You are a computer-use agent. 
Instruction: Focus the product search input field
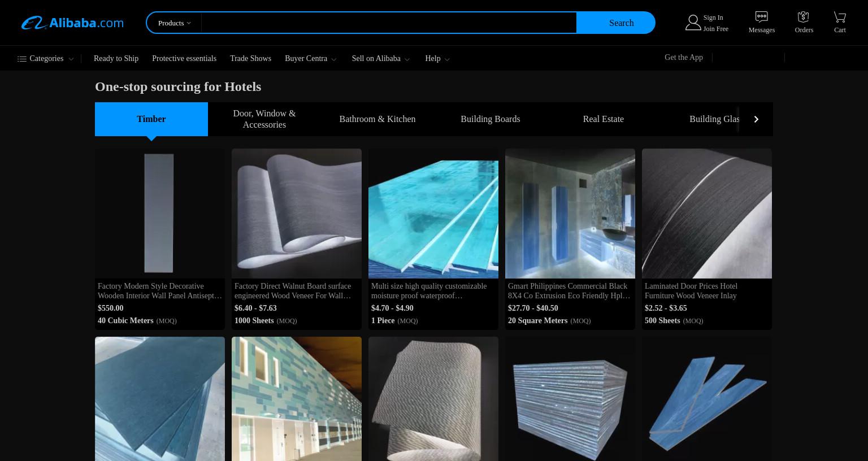(389, 23)
